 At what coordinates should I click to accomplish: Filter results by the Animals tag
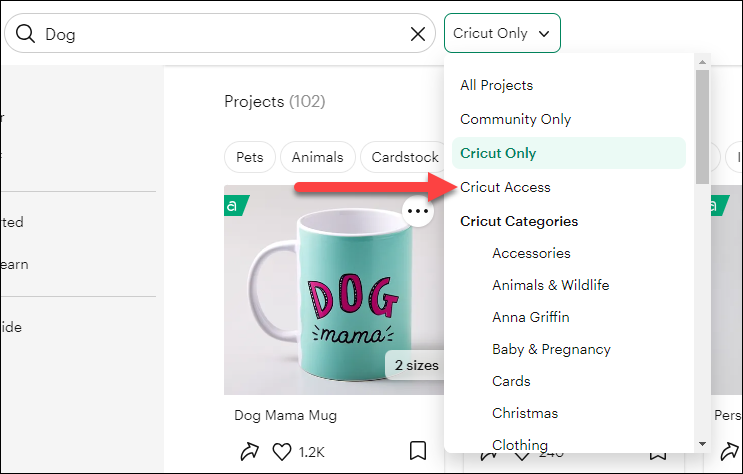[317, 157]
